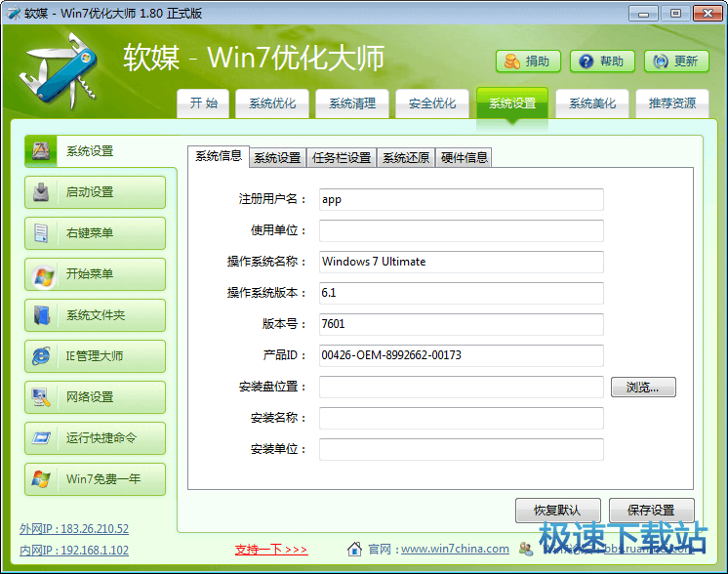
Task: Click the 恢复默认 button
Action: (x=557, y=511)
